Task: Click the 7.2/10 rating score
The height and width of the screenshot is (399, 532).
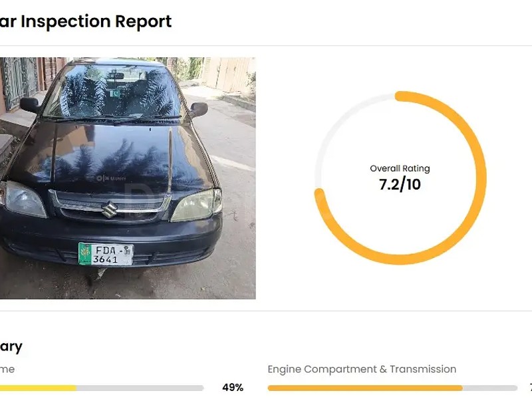Action: tap(400, 185)
